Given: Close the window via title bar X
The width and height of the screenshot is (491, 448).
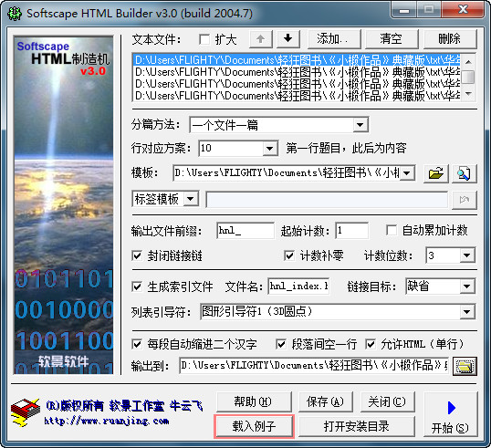Looking at the screenshot, I should [463, 10].
